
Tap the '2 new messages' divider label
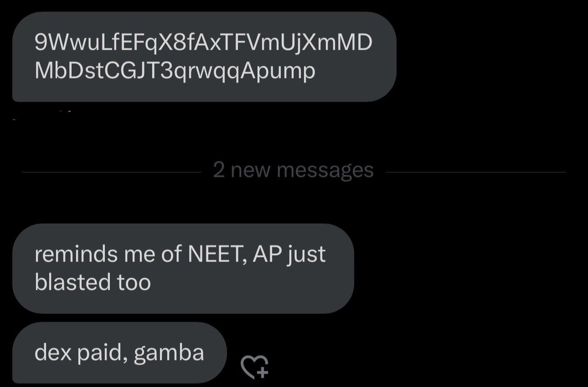click(x=293, y=171)
